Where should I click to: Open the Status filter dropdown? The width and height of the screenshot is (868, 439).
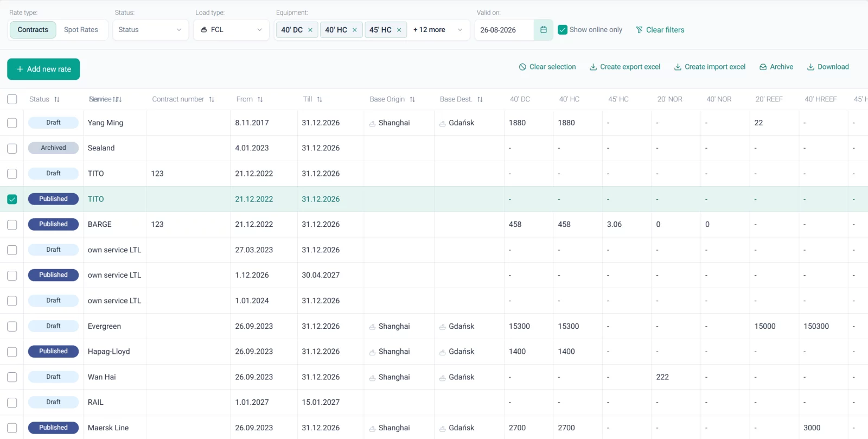point(150,30)
